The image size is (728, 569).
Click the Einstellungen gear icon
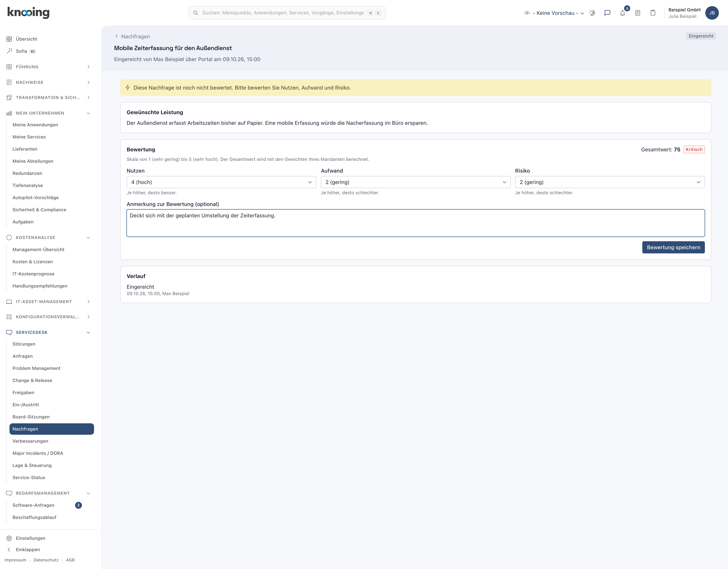tap(9, 538)
